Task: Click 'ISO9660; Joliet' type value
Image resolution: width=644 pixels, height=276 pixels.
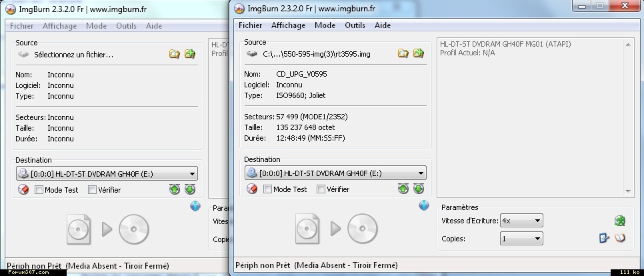Action: point(301,95)
